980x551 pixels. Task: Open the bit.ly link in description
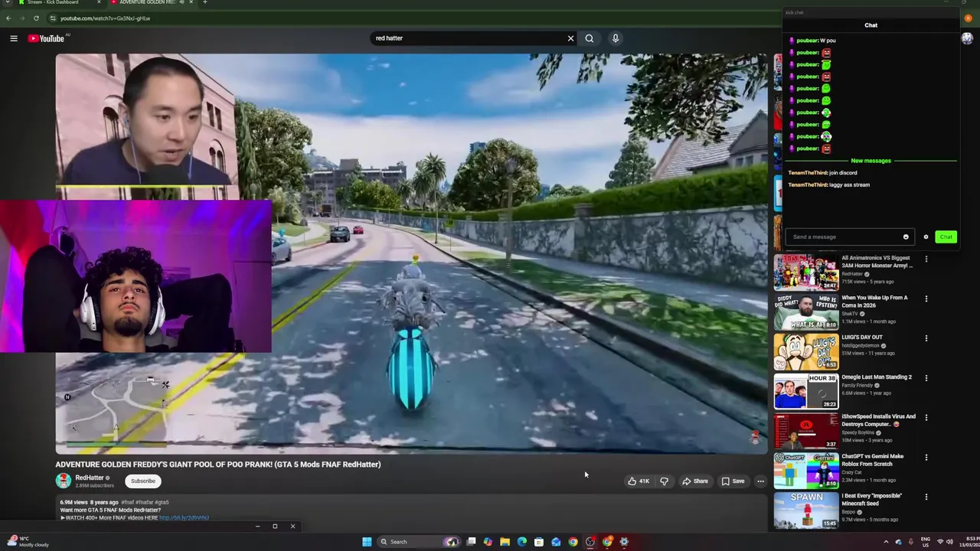click(184, 518)
